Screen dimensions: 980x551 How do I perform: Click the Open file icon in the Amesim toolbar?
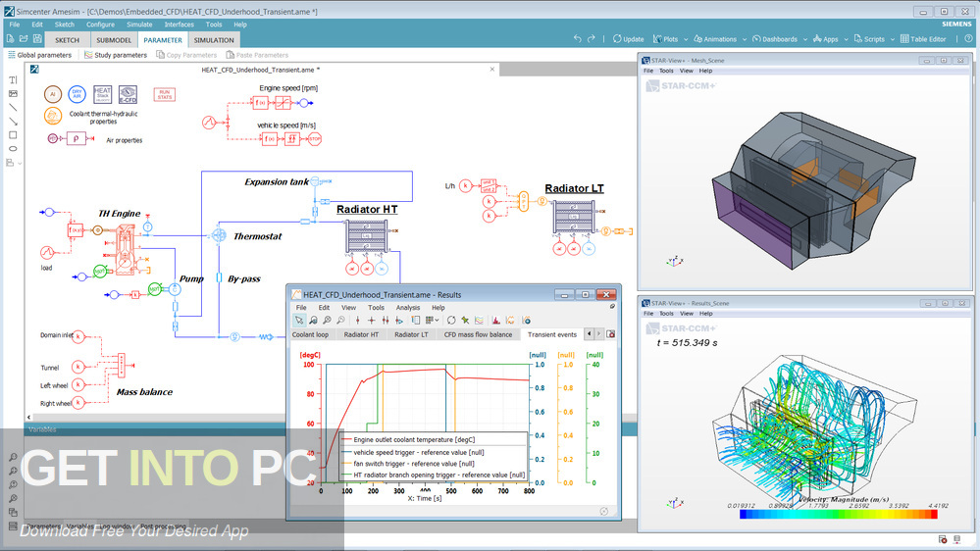(24, 39)
